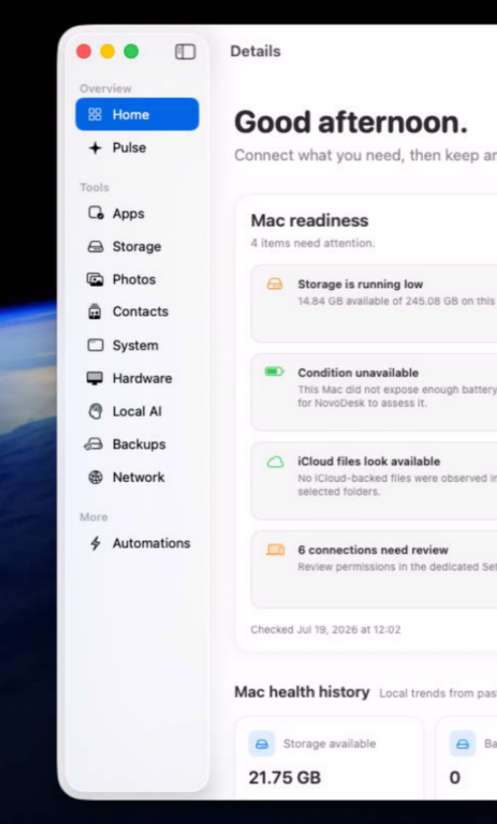Click the Home grid icon
Screen dimensions: 497x824
click(95, 114)
